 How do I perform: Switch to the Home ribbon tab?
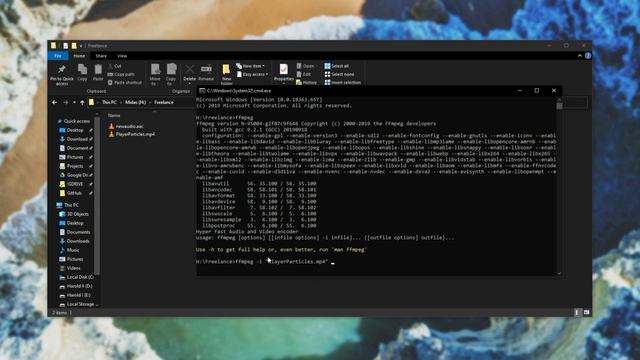click(79, 56)
